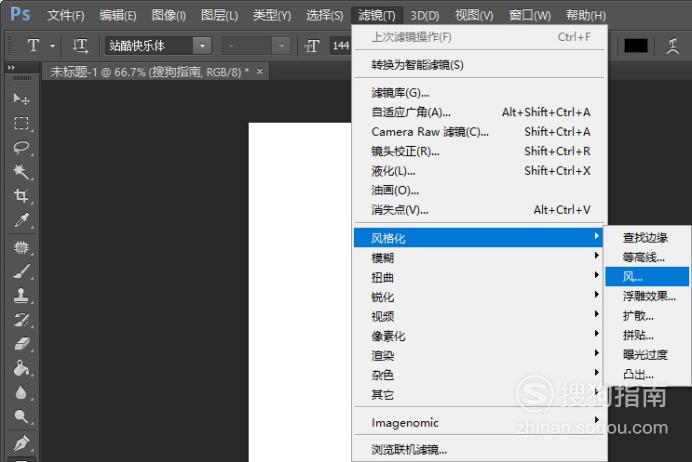Choose 扩散... filter

coord(647,316)
